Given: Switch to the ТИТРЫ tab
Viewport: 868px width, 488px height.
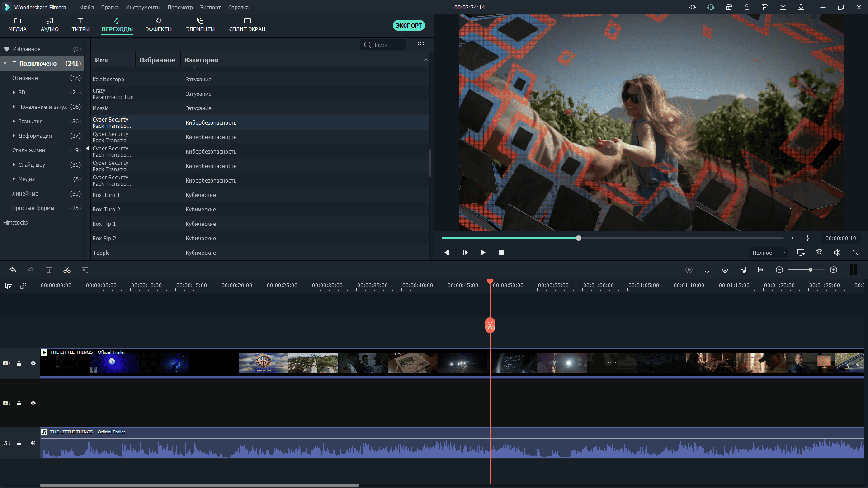Looking at the screenshot, I should click(x=80, y=25).
